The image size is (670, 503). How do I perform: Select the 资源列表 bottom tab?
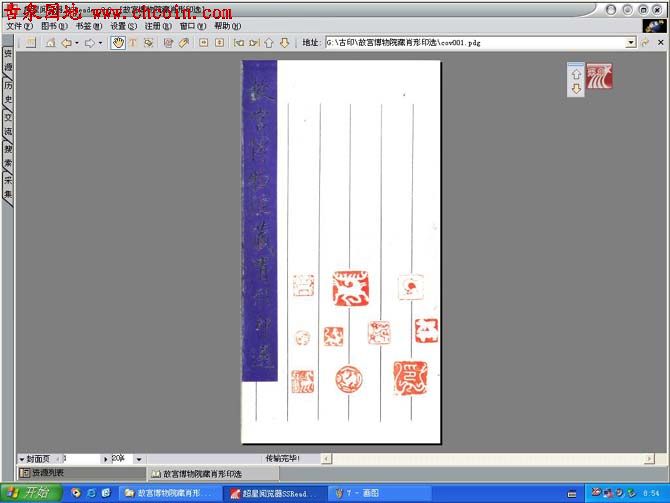(x=46, y=473)
